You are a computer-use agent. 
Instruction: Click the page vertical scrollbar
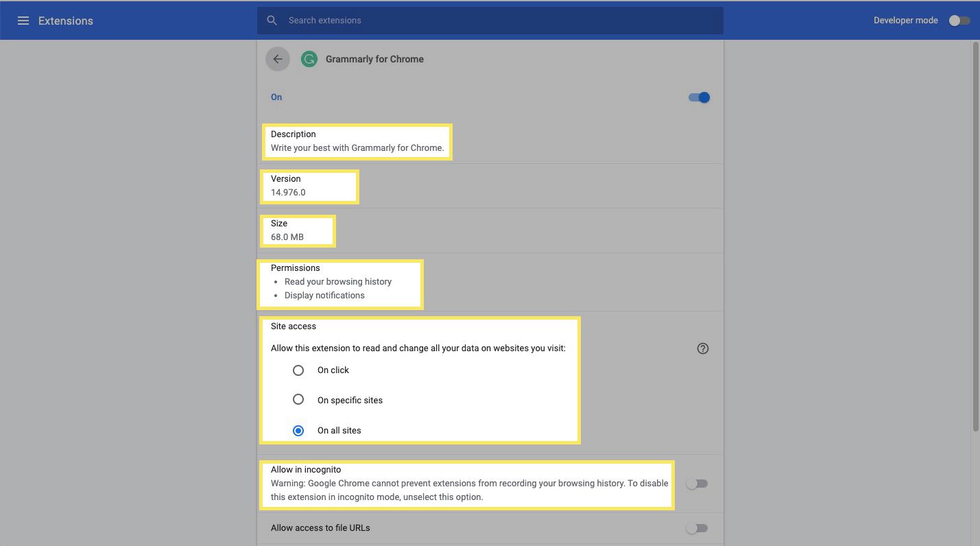(x=976, y=237)
